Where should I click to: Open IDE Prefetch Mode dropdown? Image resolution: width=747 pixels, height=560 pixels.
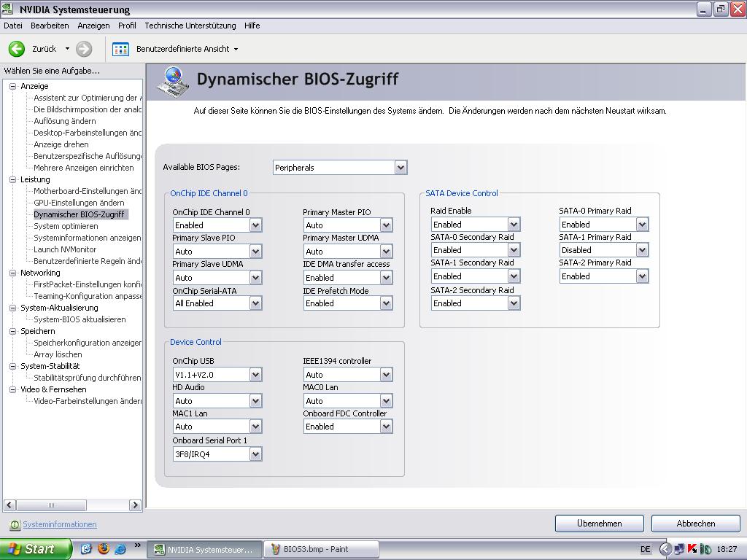pos(348,303)
